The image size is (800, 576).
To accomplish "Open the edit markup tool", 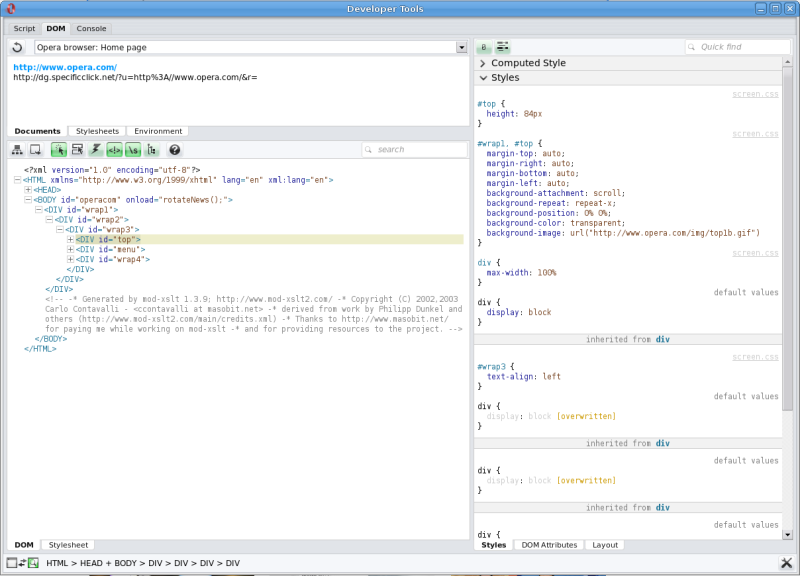I will [78, 149].
